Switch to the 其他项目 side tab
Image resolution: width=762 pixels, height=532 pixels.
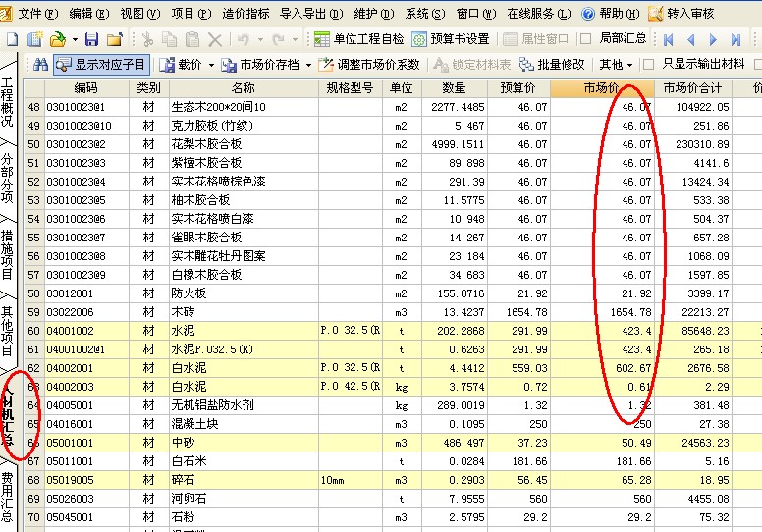(7, 332)
